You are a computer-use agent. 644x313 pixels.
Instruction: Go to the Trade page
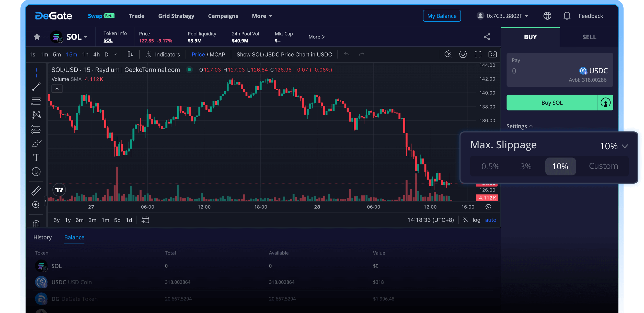(136, 16)
